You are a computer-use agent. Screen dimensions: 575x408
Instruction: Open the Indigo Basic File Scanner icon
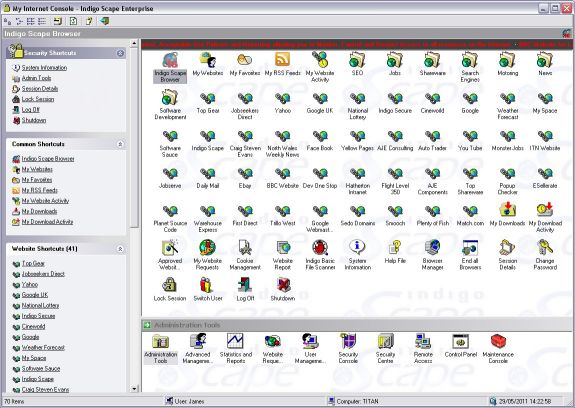[320, 255]
